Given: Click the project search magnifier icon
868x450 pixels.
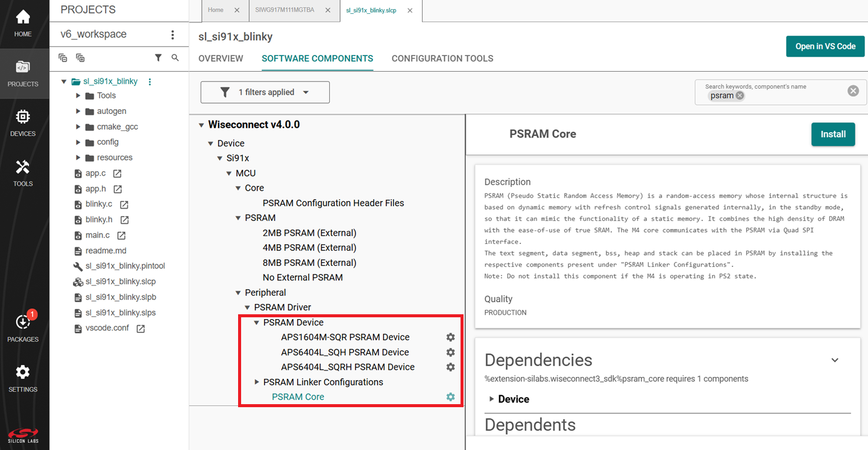Looking at the screenshot, I should coord(175,58).
